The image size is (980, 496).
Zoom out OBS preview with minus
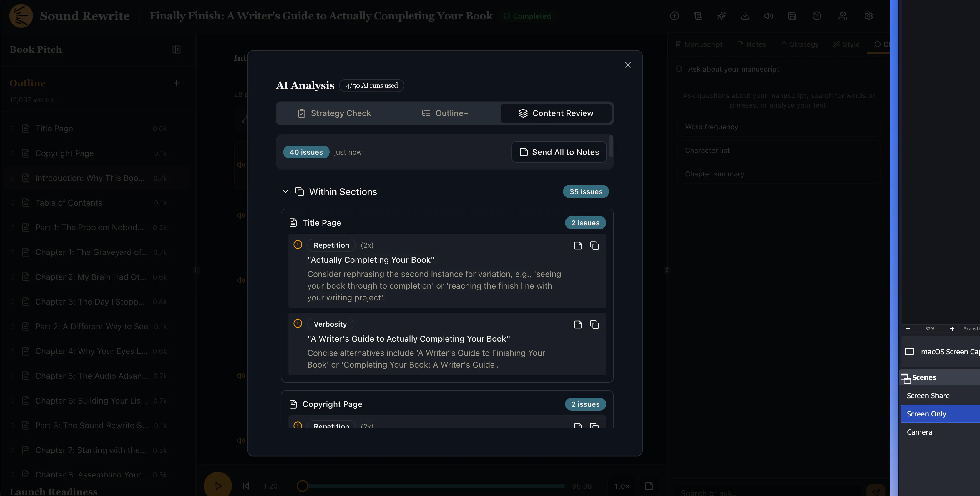pyautogui.click(x=907, y=329)
